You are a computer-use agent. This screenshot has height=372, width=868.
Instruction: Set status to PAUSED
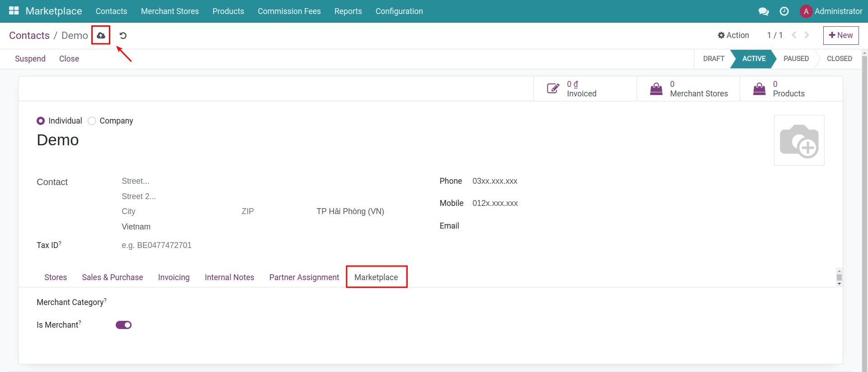click(x=796, y=59)
